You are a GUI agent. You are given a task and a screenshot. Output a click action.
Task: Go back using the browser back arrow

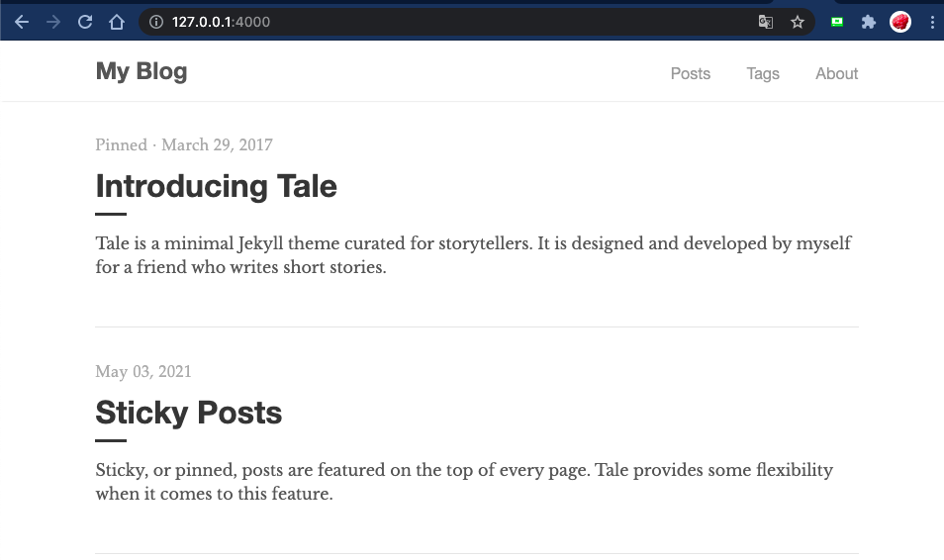point(22,23)
